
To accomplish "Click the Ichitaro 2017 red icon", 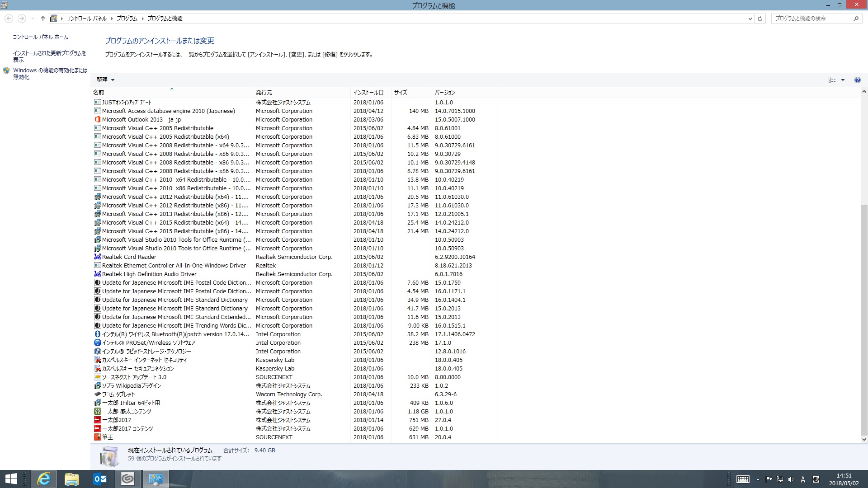I will 97,420.
